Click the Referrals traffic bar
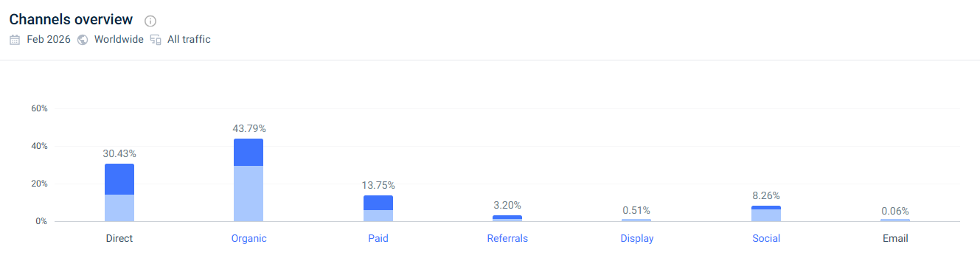Screen dimensions: 980x275 click(507, 218)
